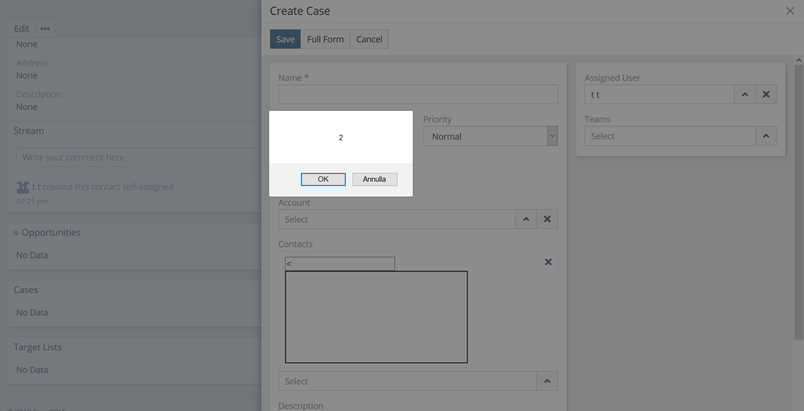Open the Full Form view

point(325,39)
